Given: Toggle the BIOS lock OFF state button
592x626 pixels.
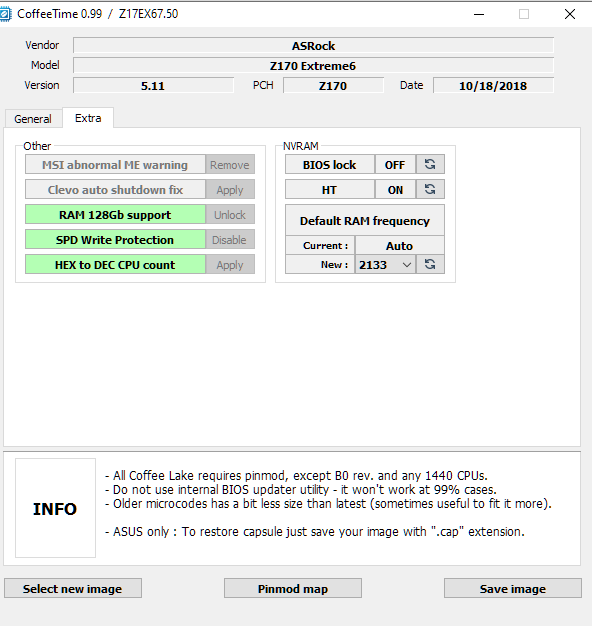Looking at the screenshot, I should (x=395, y=164).
